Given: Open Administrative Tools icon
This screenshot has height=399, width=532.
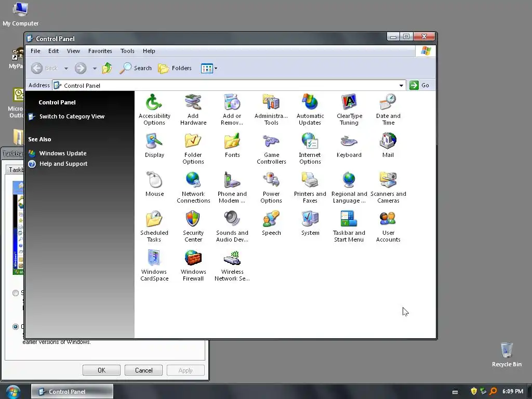Looking at the screenshot, I should tap(271, 109).
